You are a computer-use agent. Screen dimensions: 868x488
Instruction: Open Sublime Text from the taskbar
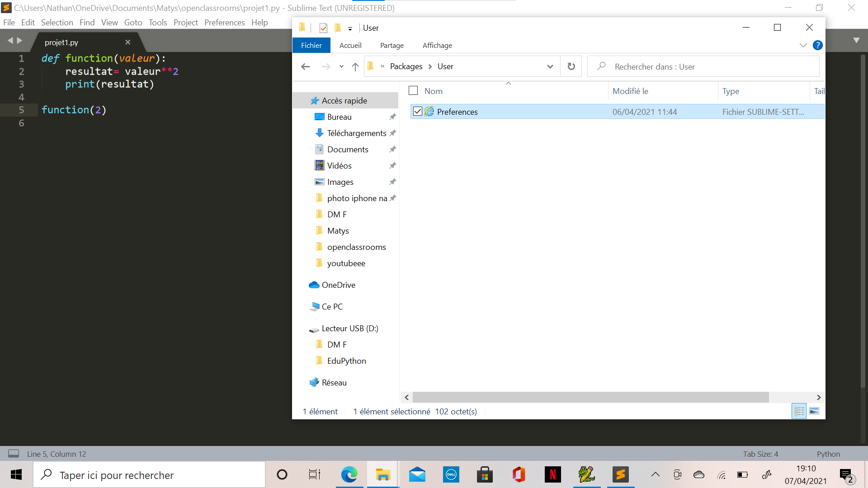tap(620, 474)
